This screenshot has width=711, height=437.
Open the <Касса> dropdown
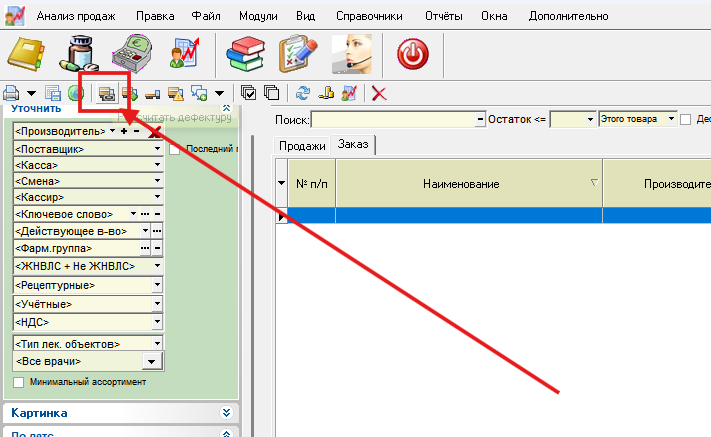tap(157, 165)
